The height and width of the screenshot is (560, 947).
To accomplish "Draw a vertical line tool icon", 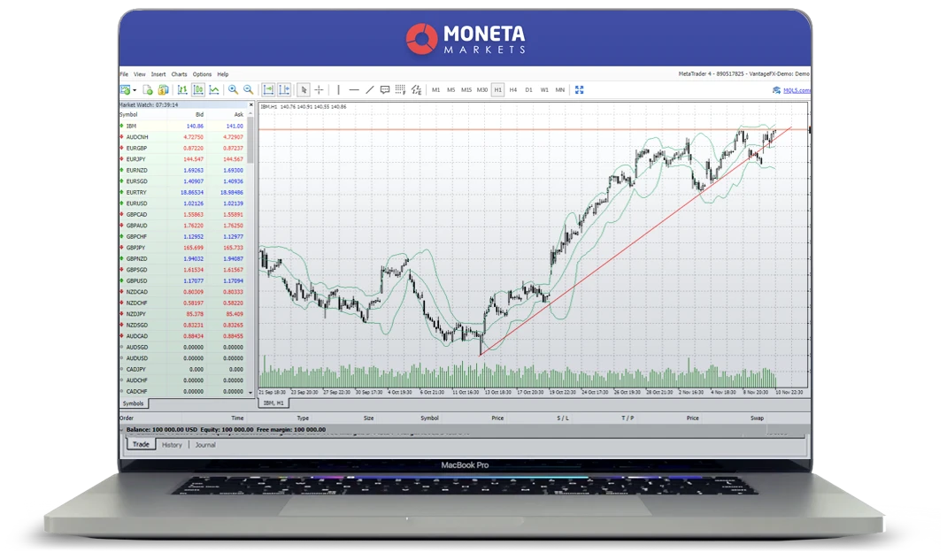I will (x=338, y=89).
